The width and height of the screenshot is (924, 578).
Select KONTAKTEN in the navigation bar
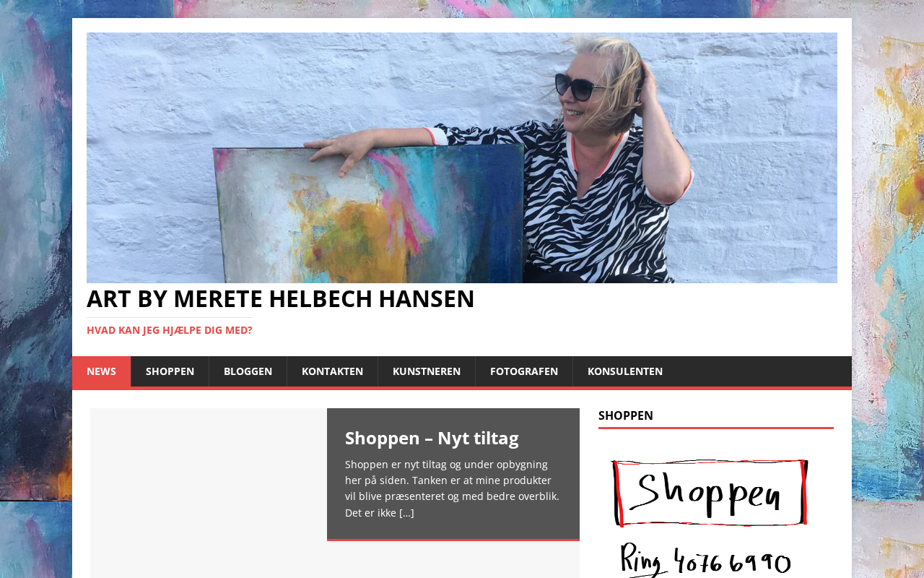[x=332, y=371]
